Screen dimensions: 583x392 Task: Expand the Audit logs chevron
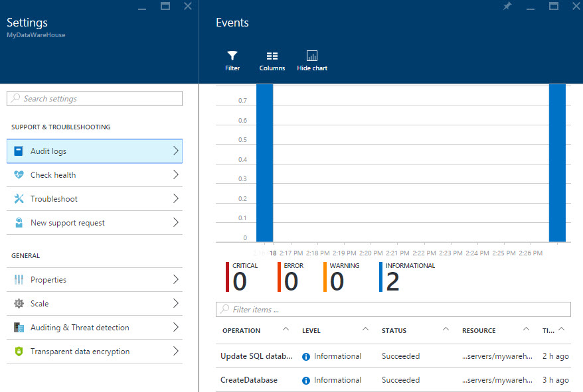click(x=175, y=151)
